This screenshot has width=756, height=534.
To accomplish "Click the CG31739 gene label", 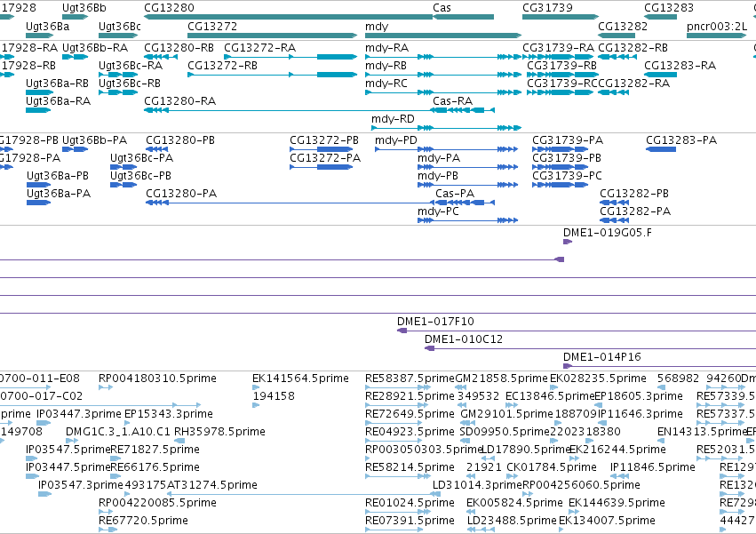I will (548, 8).
